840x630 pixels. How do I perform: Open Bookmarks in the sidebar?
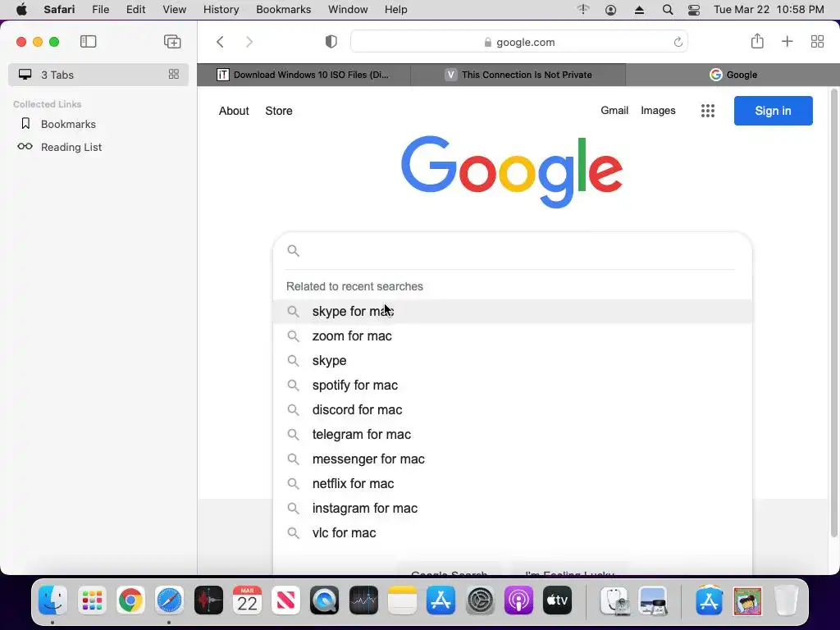(x=68, y=125)
